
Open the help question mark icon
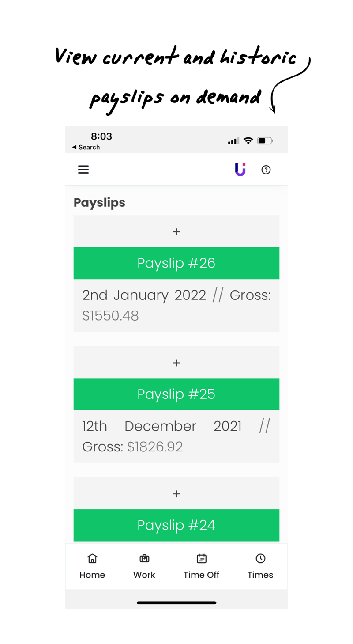[x=266, y=170]
